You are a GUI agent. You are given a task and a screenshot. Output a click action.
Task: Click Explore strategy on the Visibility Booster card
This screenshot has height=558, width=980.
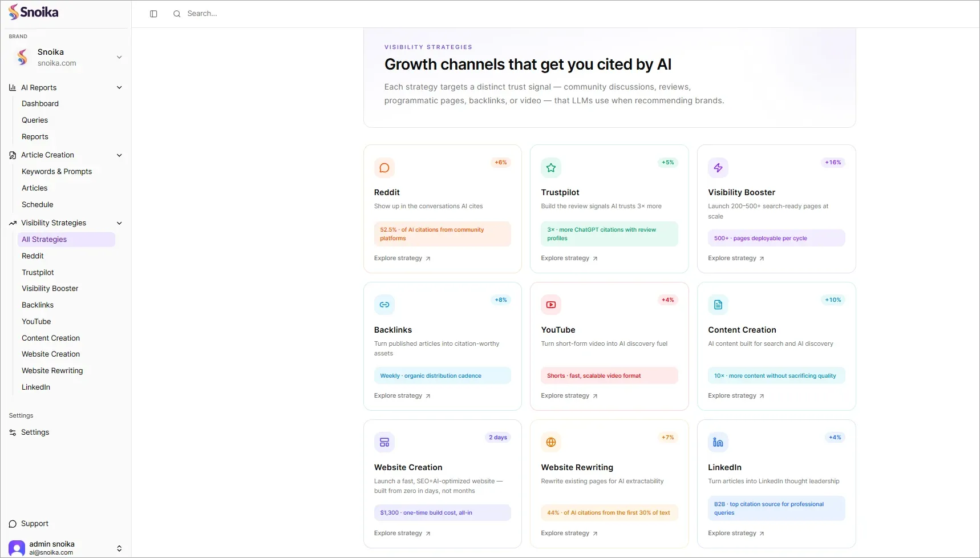pos(736,258)
